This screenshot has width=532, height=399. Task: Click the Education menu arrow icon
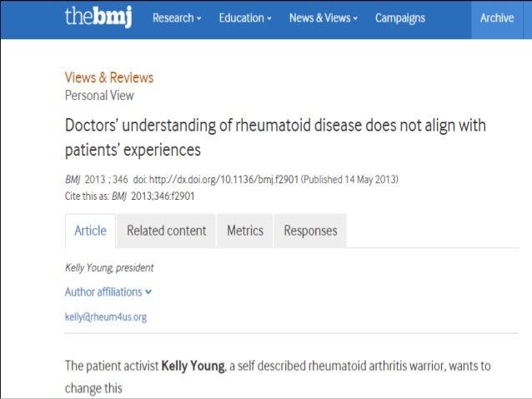(269, 18)
